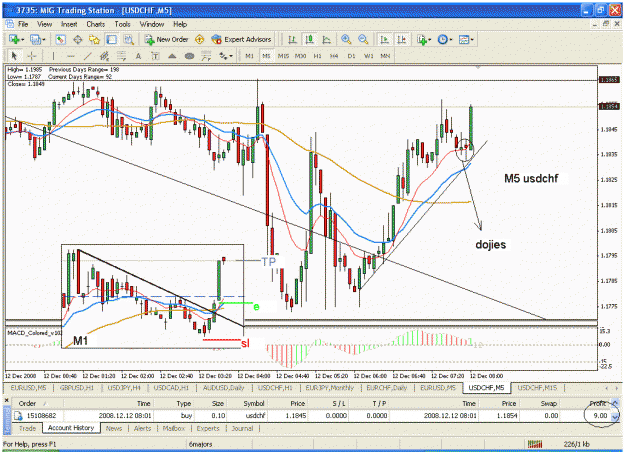Switch to candlestick chart display
The image size is (625, 452).
pyautogui.click(x=309, y=39)
